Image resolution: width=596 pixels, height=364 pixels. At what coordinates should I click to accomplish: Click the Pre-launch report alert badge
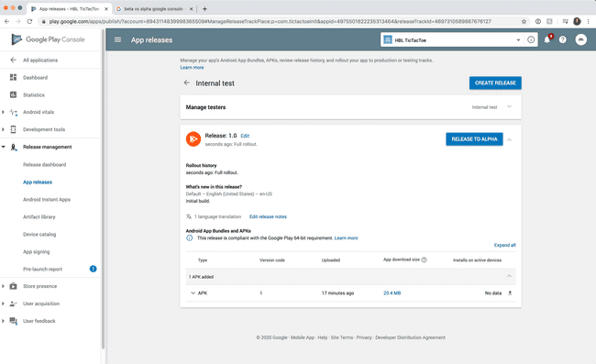93,269
